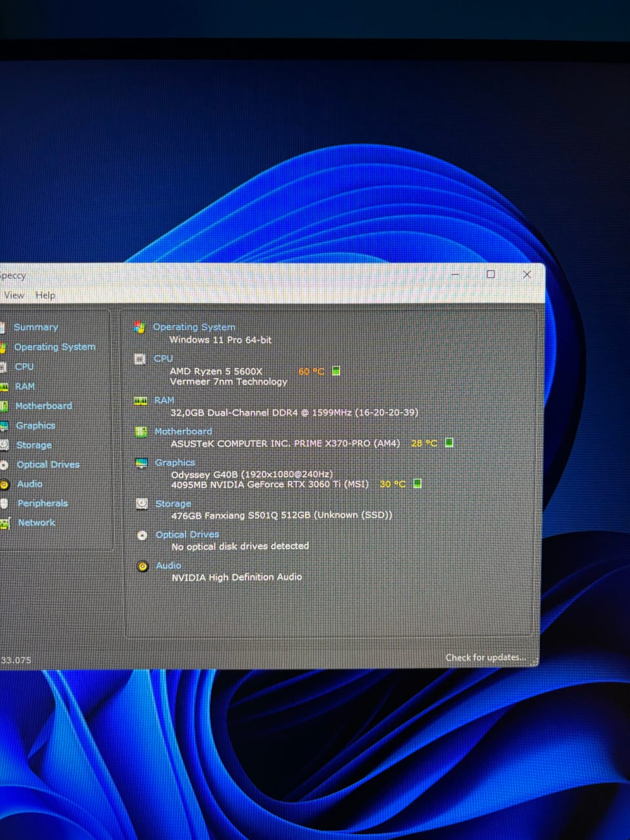Click the Optical Drives disc icon

click(x=142, y=535)
